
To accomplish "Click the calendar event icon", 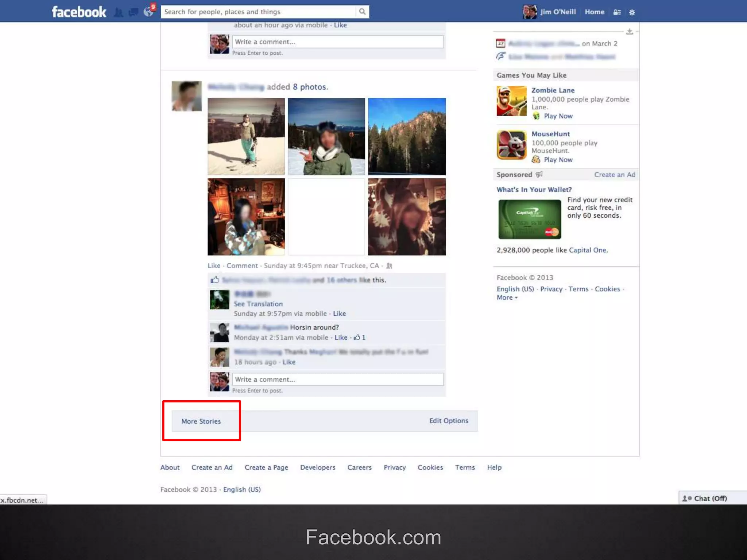I will 501,43.
